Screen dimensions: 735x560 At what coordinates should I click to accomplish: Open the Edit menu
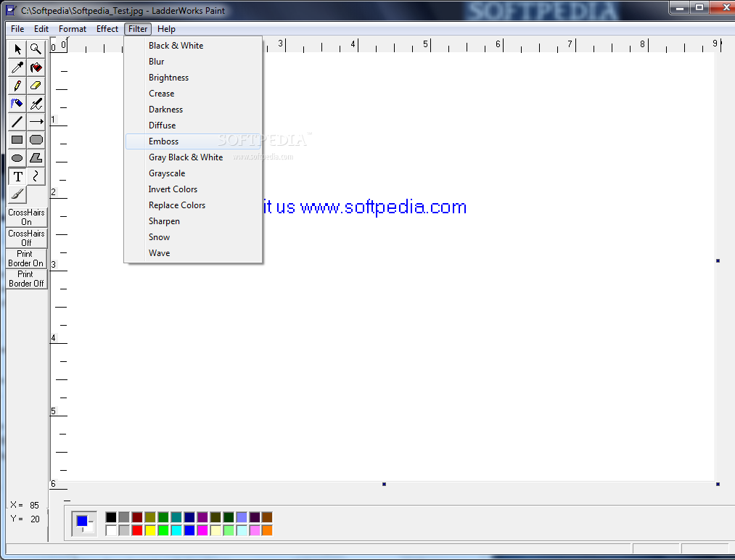coord(41,28)
